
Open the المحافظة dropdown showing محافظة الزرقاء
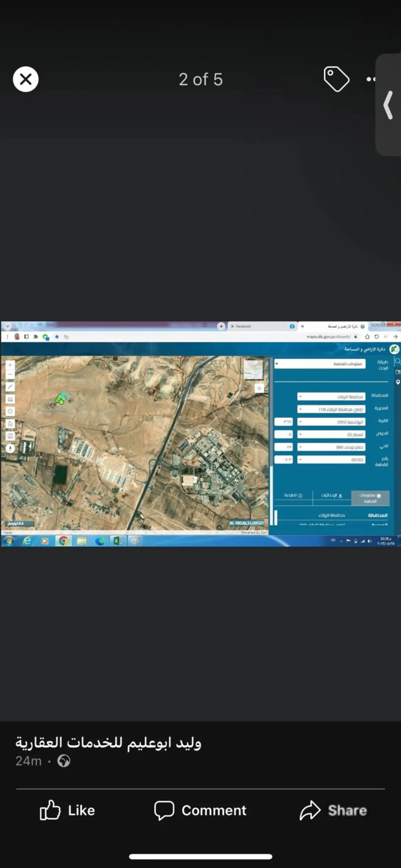[x=331, y=397]
